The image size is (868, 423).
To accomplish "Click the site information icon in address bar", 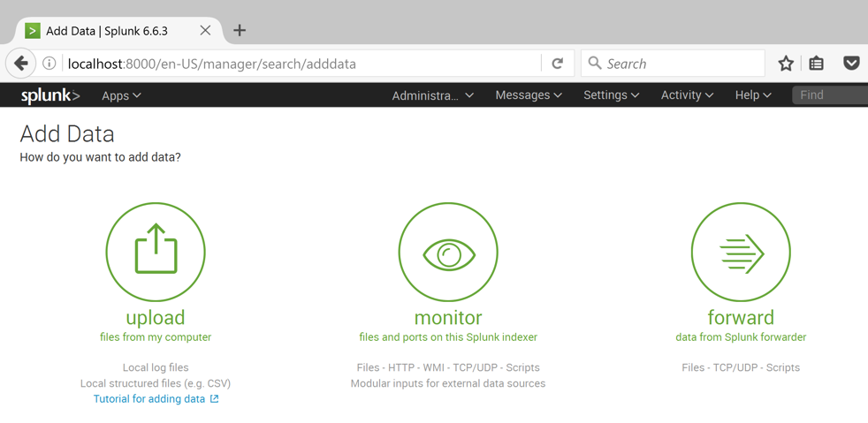I will pyautogui.click(x=49, y=64).
